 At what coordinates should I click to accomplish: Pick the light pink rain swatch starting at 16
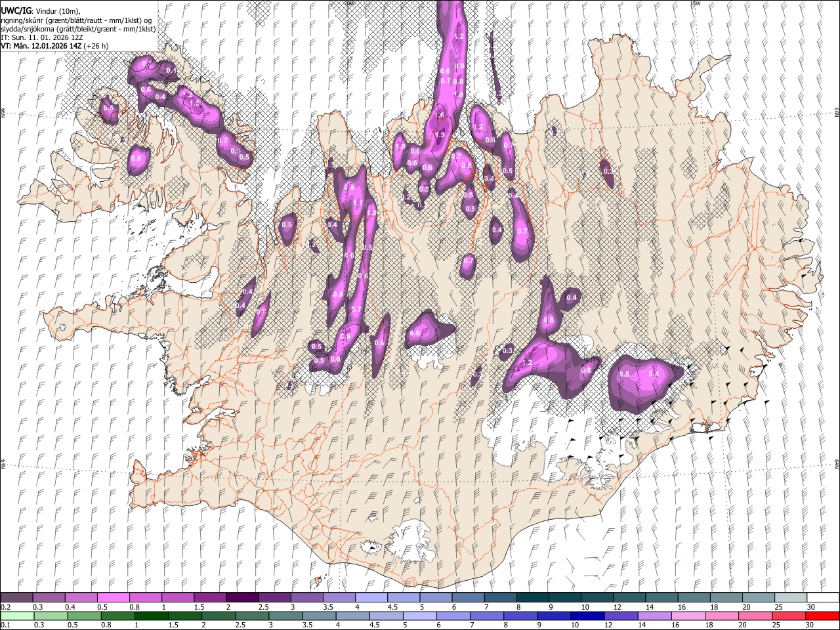(688, 616)
